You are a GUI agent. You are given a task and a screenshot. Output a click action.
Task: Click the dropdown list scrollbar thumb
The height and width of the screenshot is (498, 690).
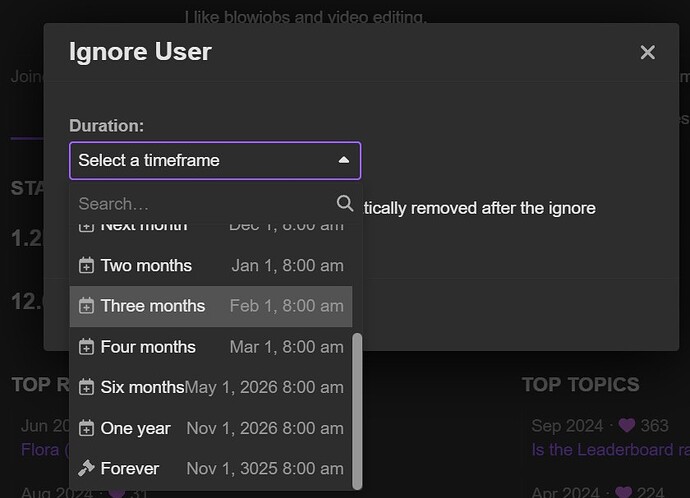coord(357,410)
